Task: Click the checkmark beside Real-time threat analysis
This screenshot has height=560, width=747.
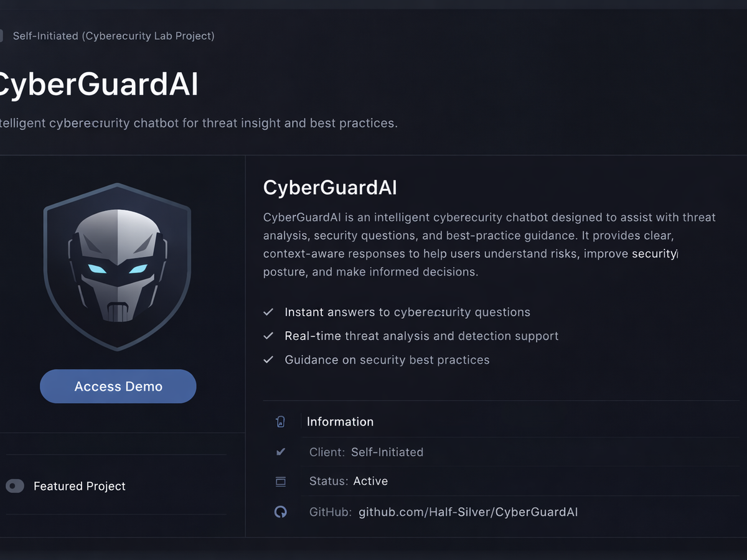Action: (x=268, y=335)
